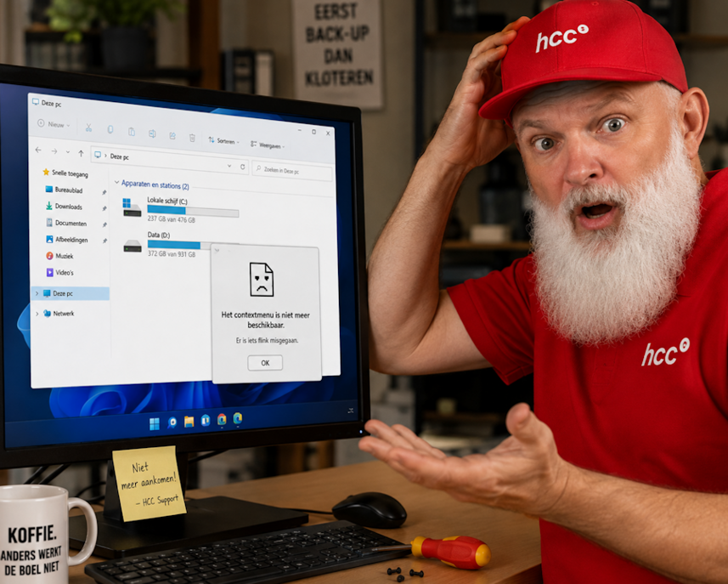Screen dimensions: 728x584
Task: Click the 237 GB van 476 GB text
Action: [172, 219]
